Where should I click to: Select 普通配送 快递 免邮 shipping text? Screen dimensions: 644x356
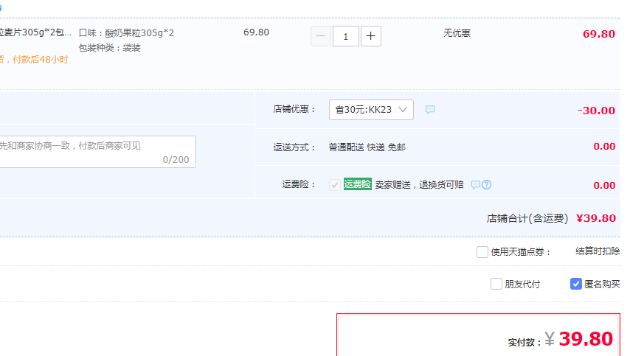367,147
